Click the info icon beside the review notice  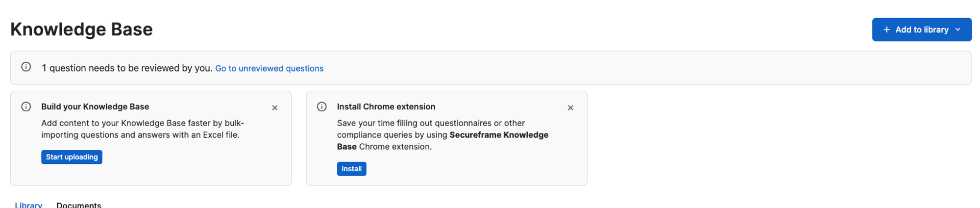(26, 67)
